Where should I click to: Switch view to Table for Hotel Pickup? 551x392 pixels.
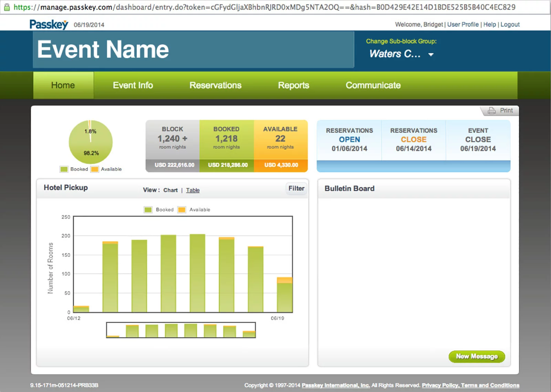(x=193, y=190)
